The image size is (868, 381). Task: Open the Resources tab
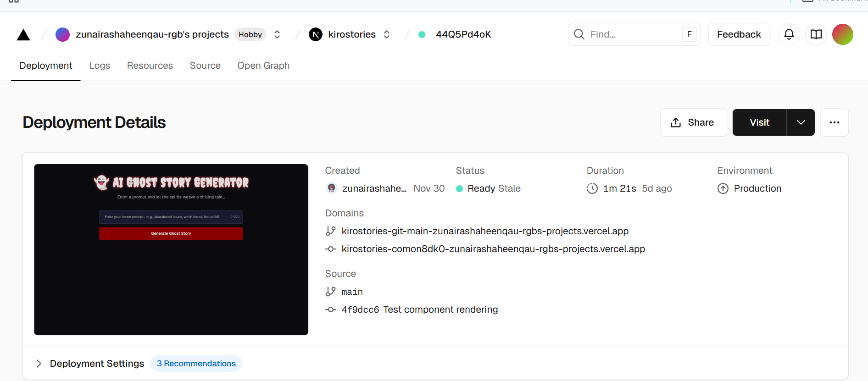(150, 66)
